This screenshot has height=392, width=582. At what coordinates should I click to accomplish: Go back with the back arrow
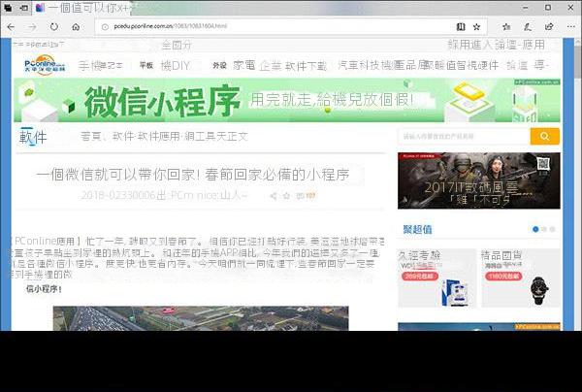11,27
